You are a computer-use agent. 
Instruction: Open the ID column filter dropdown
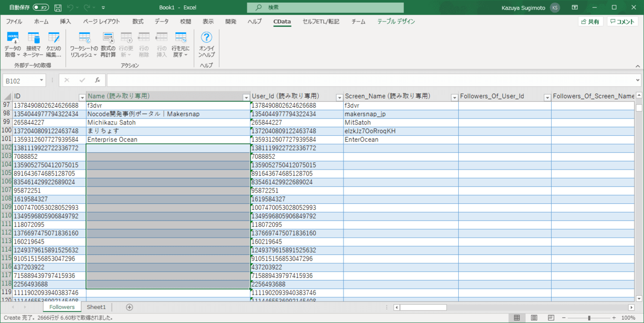tap(82, 97)
